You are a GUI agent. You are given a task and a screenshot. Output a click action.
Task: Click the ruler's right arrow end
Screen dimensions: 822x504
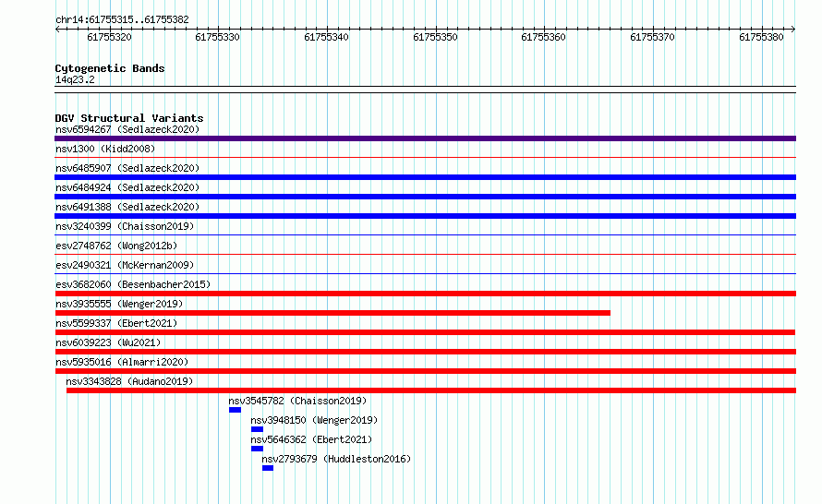[793, 30]
